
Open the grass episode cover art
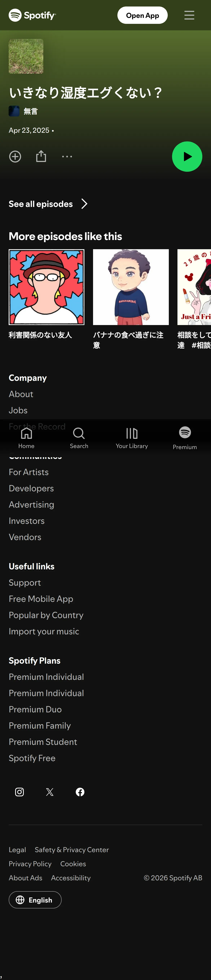click(26, 56)
